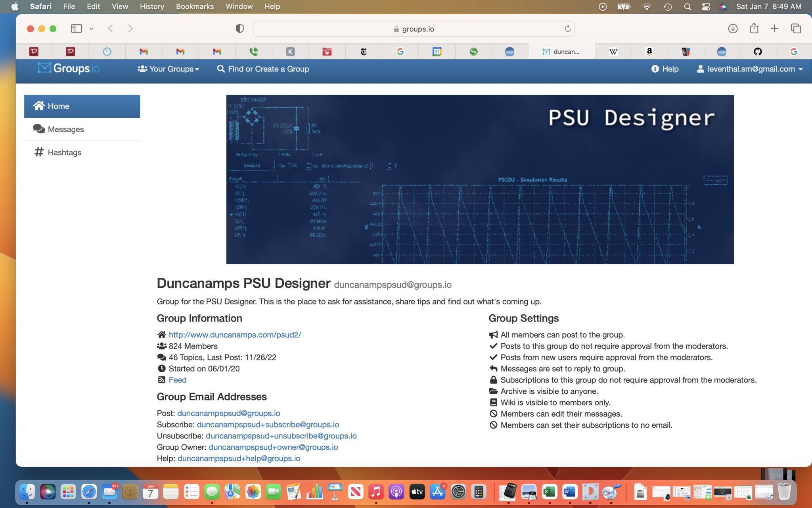Screen dimensions: 812x508
Task: Open the privacy report shield icon
Action: coord(239,29)
